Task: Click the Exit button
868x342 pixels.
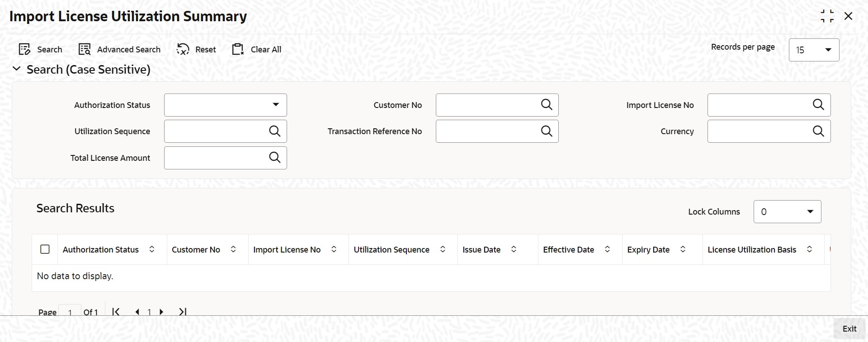Action: point(849,329)
